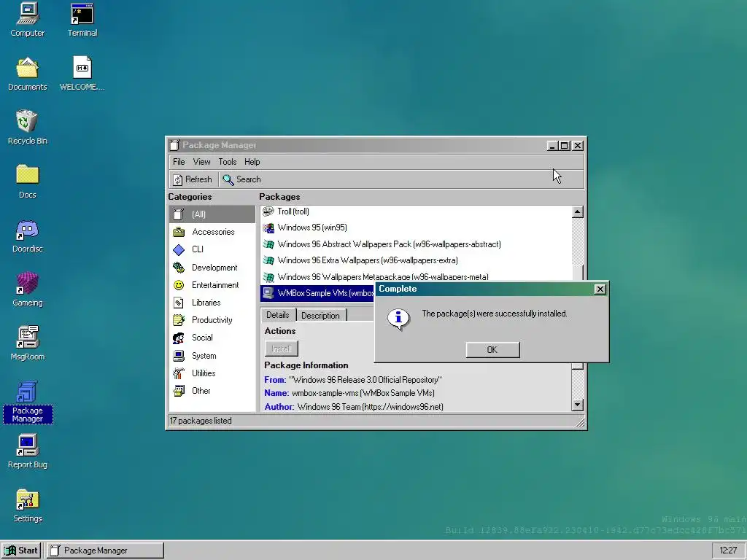Open the View menu
The image size is (747, 560).
tap(201, 162)
